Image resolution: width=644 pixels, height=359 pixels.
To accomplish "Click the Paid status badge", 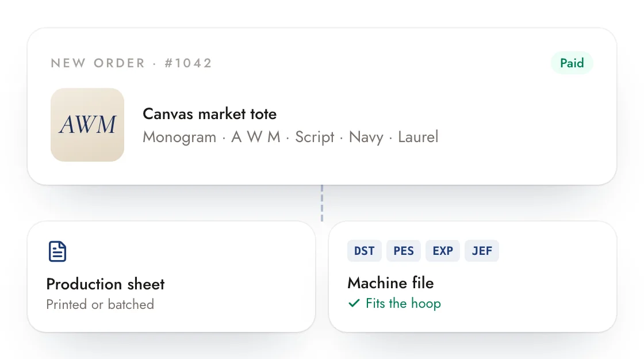I will coord(572,63).
